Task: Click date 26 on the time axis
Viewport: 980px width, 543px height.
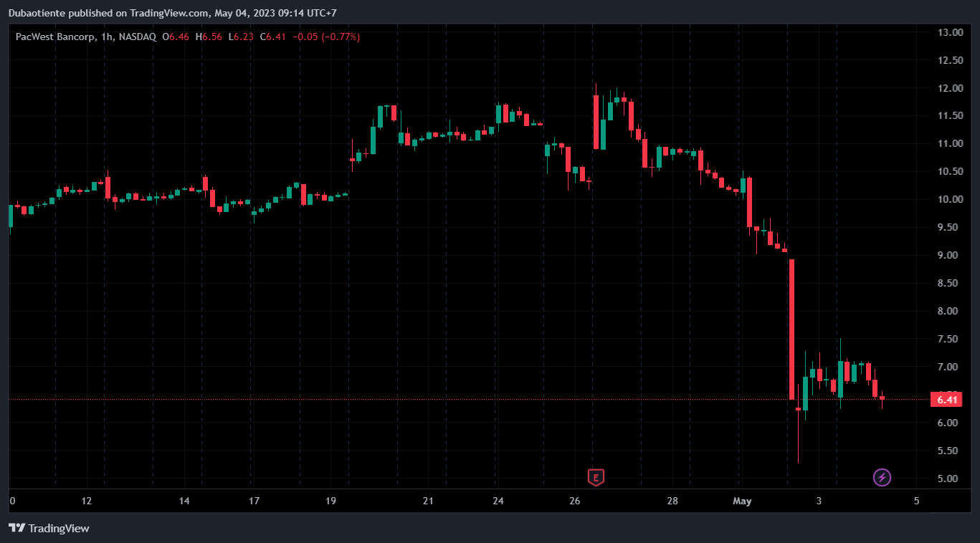Action: [574, 501]
